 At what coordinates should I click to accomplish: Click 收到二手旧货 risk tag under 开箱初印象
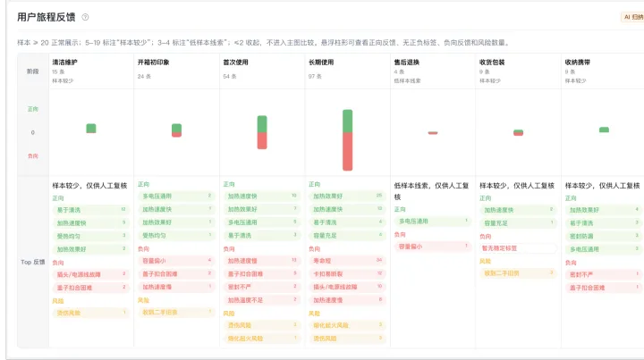(x=176, y=312)
